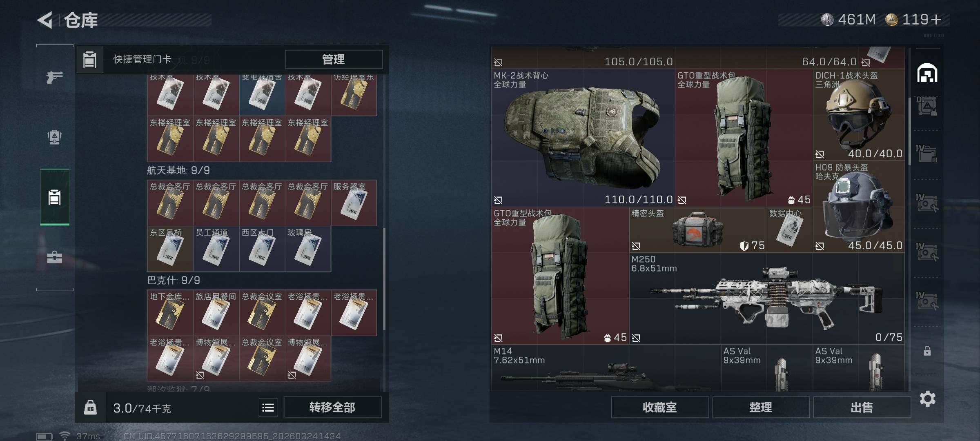Click the 转移全部 transfer all button
The width and height of the screenshot is (980, 441).
tap(332, 407)
